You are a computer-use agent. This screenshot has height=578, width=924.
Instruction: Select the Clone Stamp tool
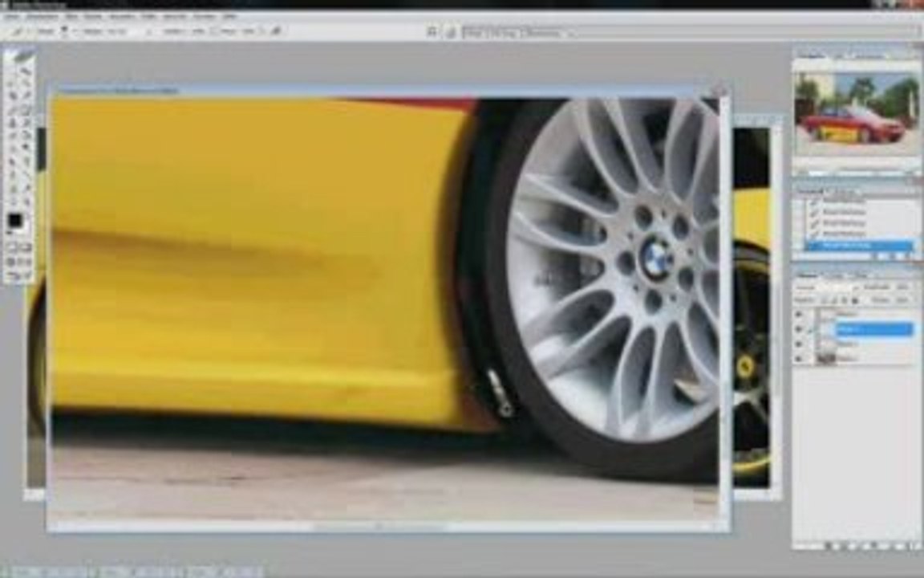(13, 123)
